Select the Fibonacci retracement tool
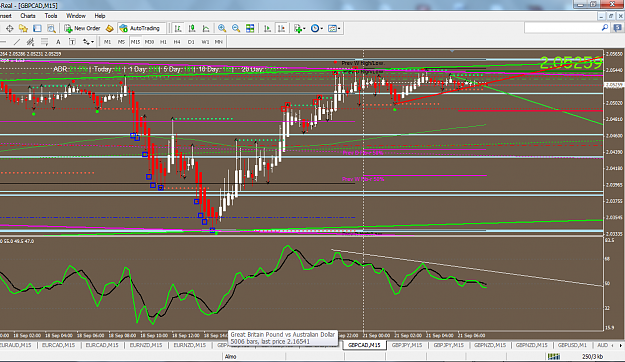The image size is (625, 362). (44, 42)
